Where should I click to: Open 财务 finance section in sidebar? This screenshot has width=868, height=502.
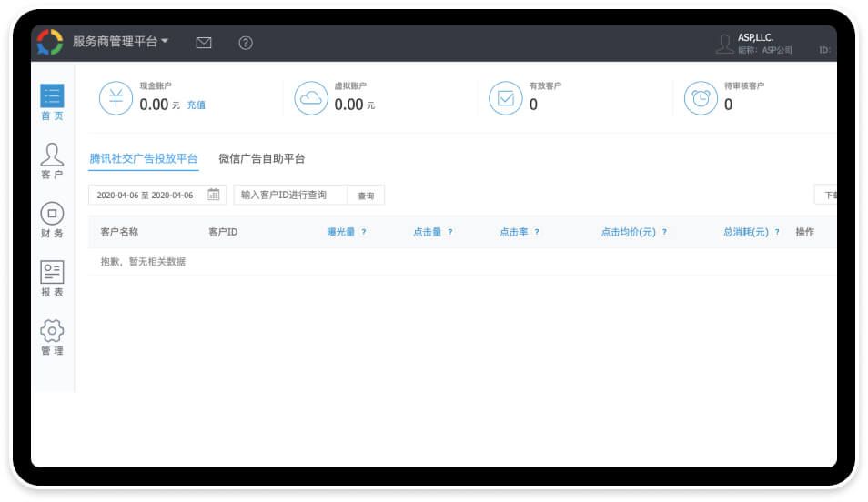(x=52, y=220)
